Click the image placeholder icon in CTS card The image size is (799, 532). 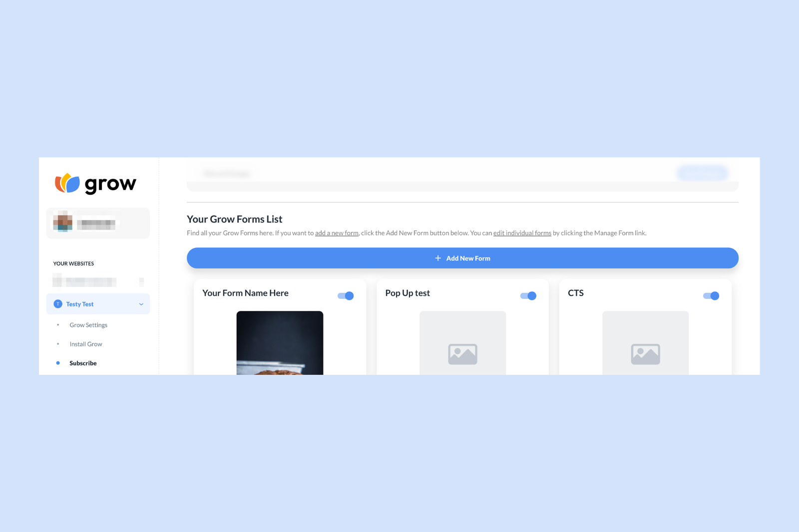(x=645, y=354)
